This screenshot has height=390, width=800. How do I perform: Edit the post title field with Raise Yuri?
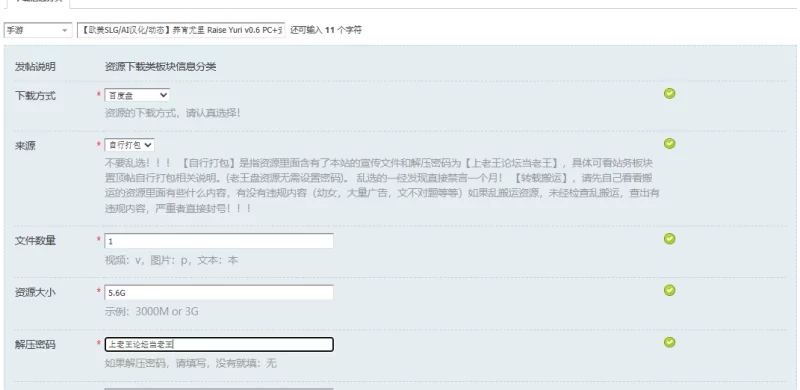[x=181, y=30]
